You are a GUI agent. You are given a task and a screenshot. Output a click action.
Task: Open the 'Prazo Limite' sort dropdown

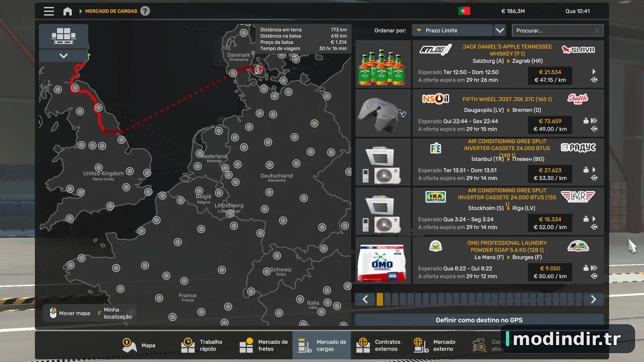[x=452, y=30]
